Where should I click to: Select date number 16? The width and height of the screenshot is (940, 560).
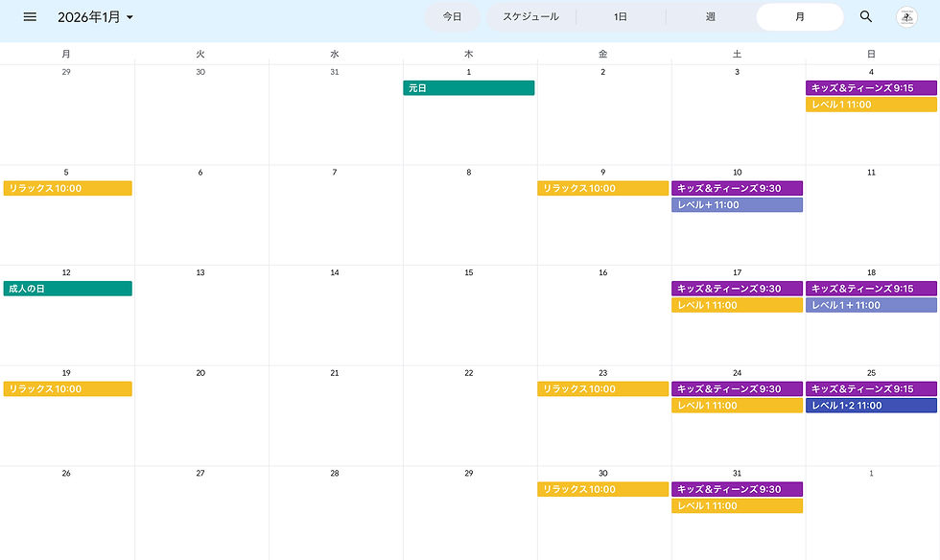pyautogui.click(x=602, y=272)
